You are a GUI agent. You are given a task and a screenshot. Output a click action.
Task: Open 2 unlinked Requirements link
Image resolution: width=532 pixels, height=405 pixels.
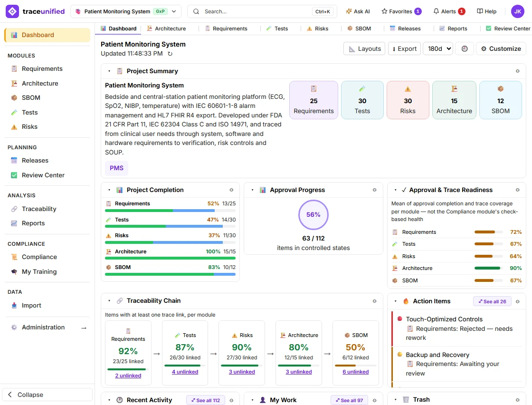coord(128,376)
